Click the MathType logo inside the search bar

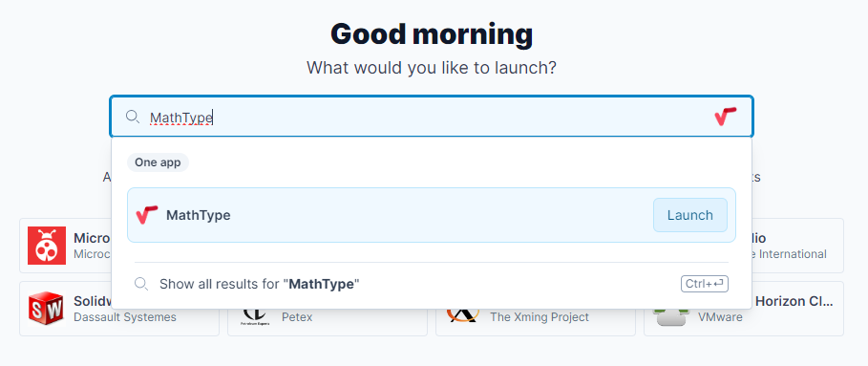coord(725,117)
